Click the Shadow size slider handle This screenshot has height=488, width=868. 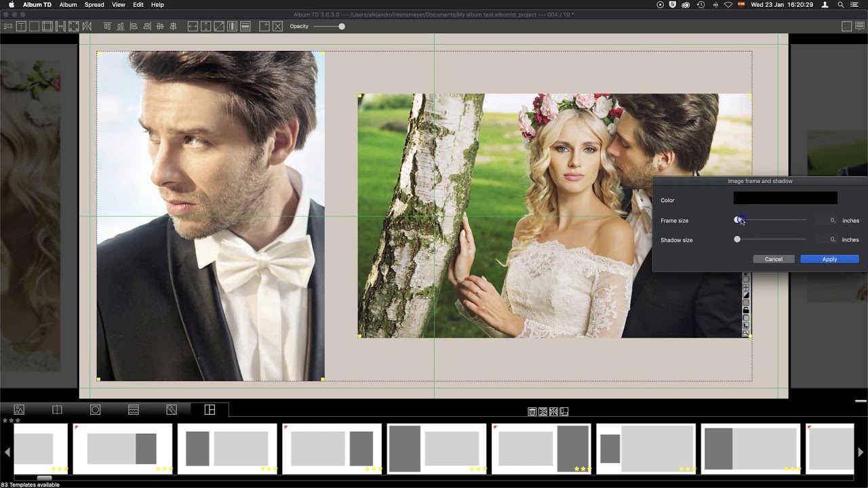click(x=737, y=239)
